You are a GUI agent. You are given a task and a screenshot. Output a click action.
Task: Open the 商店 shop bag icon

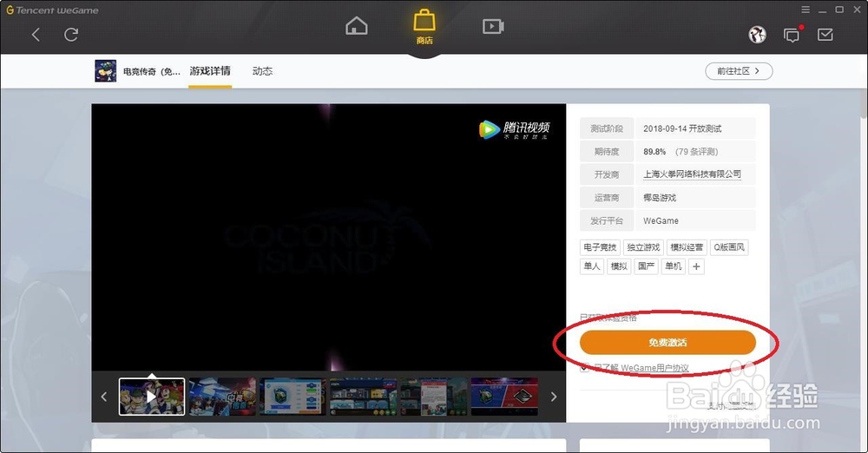pyautogui.click(x=424, y=27)
